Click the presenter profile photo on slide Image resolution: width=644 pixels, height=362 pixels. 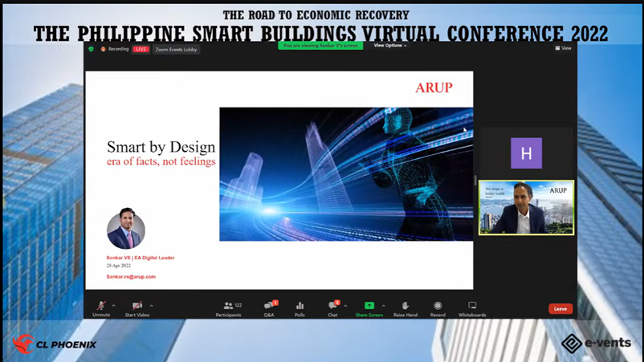tap(126, 229)
